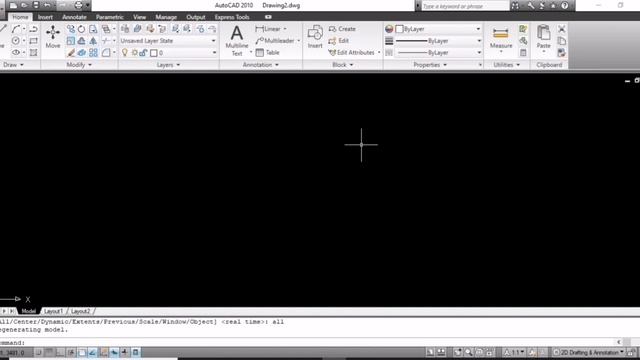The image size is (640, 360).
Task: Select the Rectangle draw tool
Action: click(33, 41)
